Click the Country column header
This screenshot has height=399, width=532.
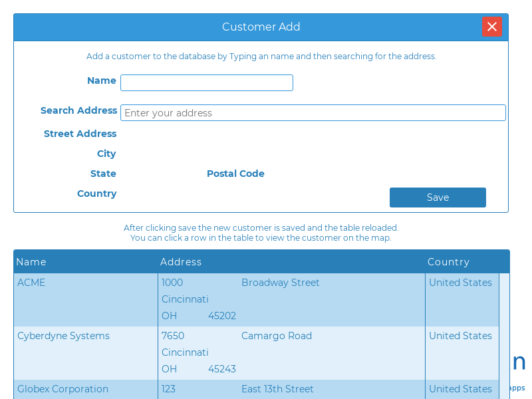pos(448,262)
